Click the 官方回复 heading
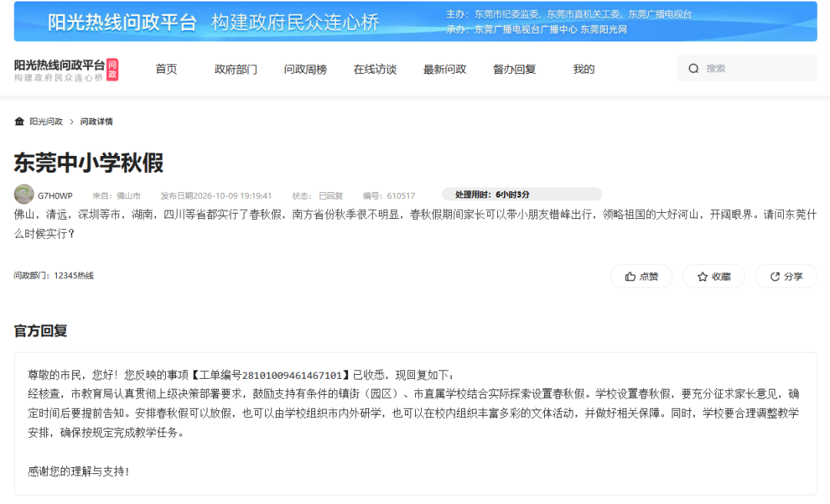830x504 pixels. pos(40,331)
